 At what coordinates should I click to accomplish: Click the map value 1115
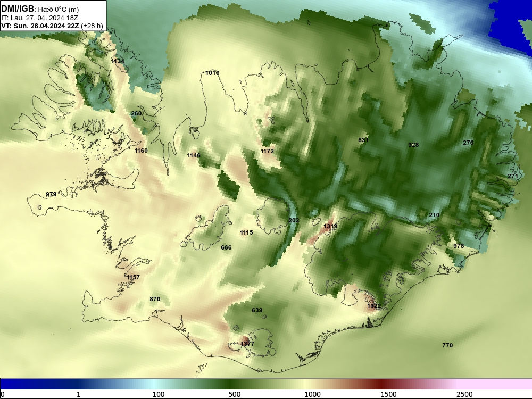point(246,232)
